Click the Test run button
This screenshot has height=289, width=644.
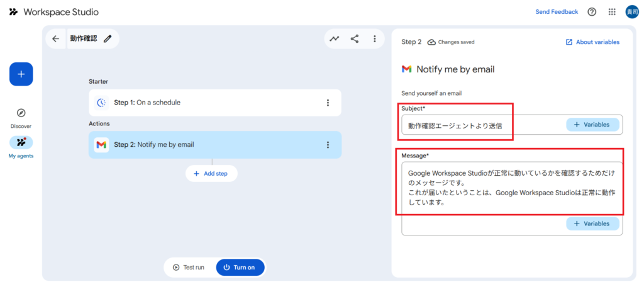(189, 268)
